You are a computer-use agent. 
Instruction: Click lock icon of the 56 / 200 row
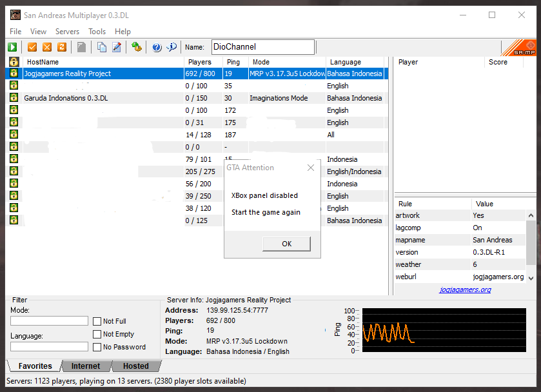point(14,183)
